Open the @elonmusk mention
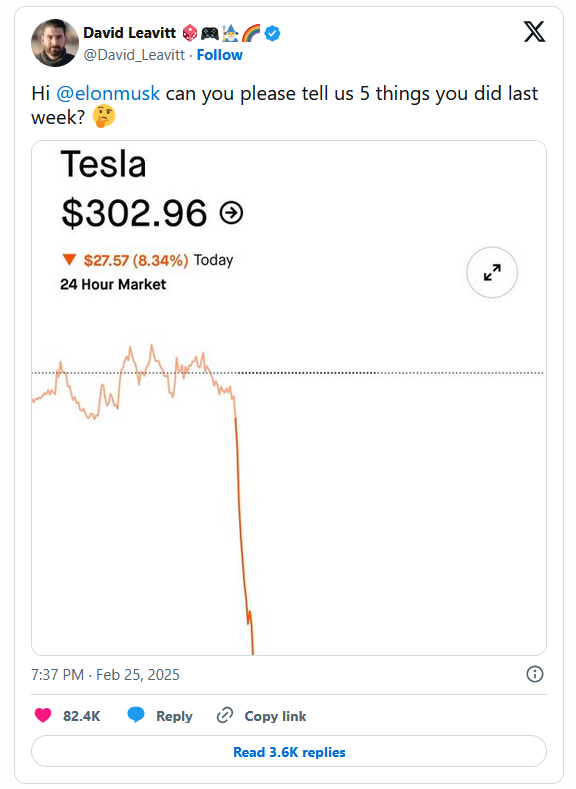576x789 pixels. coord(108,94)
